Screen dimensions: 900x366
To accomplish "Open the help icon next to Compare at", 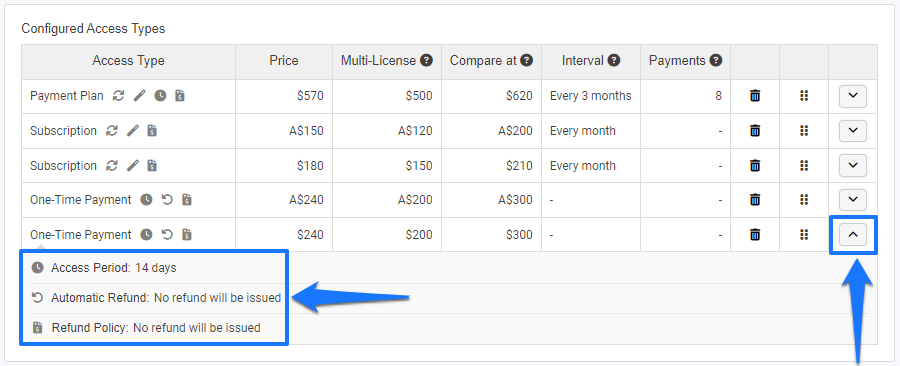I will tap(527, 60).
